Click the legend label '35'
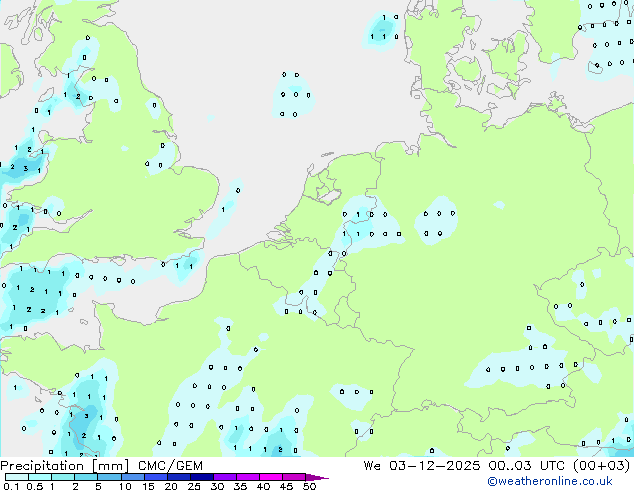This screenshot has height=490, width=634. pyautogui.click(x=240, y=486)
